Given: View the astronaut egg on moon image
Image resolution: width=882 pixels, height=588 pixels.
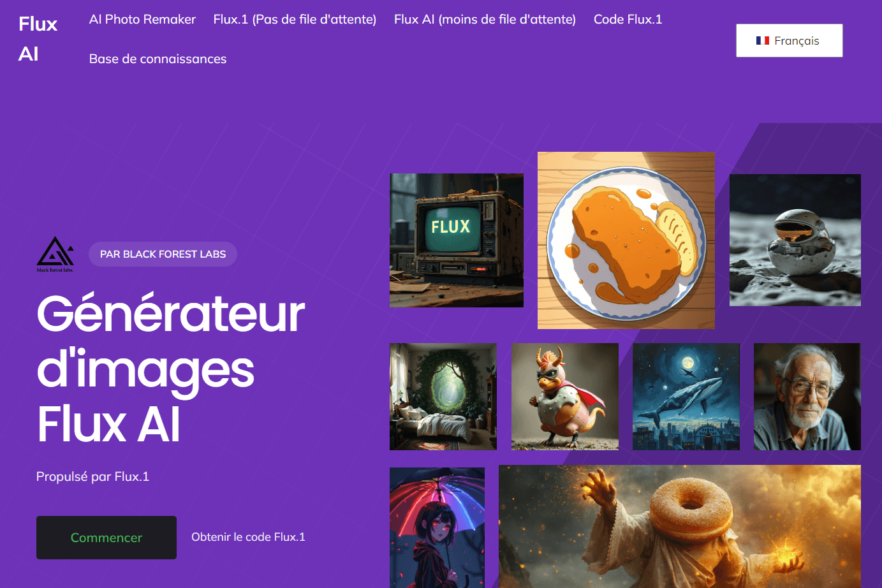Looking at the screenshot, I should [x=795, y=240].
